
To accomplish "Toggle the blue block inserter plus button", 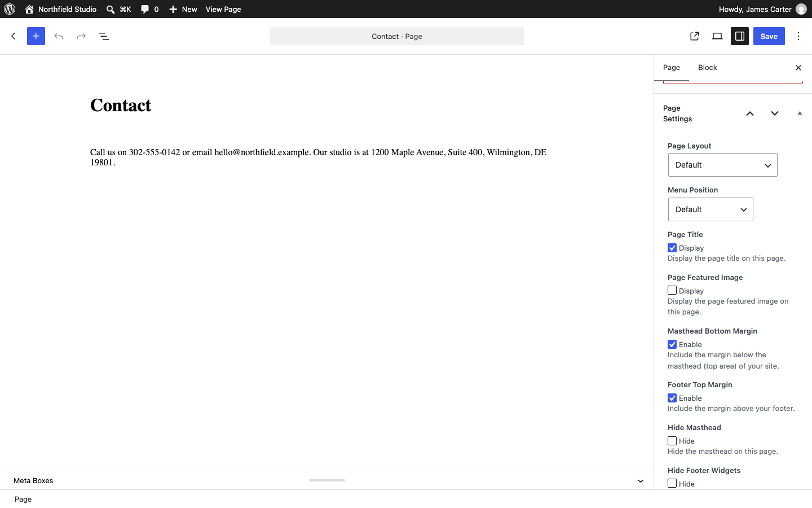I will coord(36,36).
